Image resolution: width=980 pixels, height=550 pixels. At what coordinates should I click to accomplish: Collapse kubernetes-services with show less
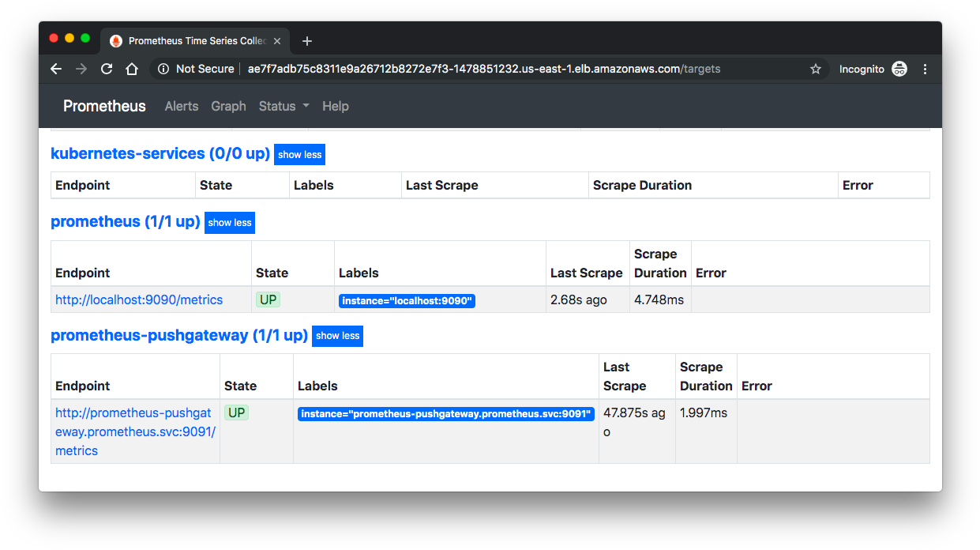(300, 155)
